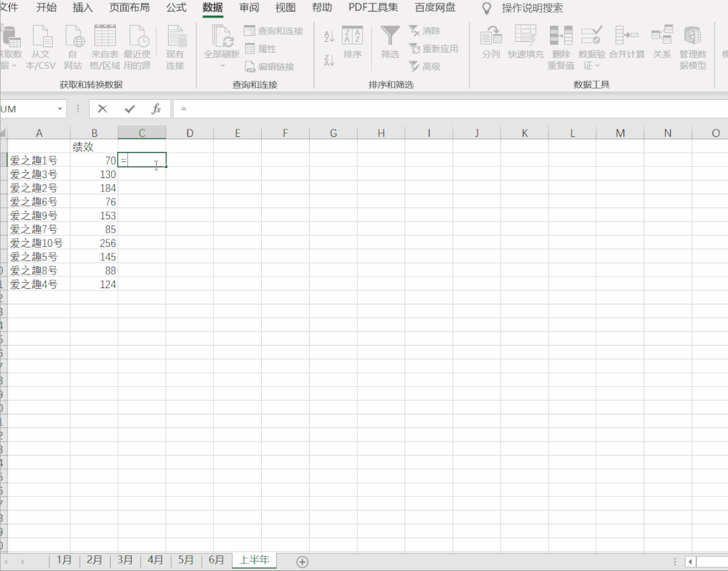Switch to the 2月 sheet tab
Image resolution: width=728 pixels, height=571 pixels.
[x=94, y=560]
